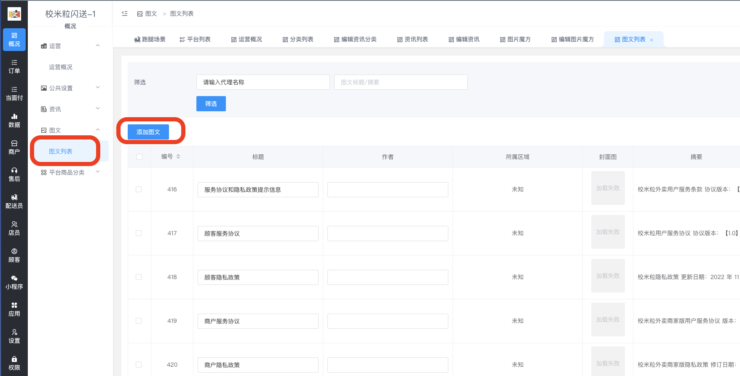Open 图文列表 in the side menu
Viewport: 740px width, 376px height.
click(61, 151)
